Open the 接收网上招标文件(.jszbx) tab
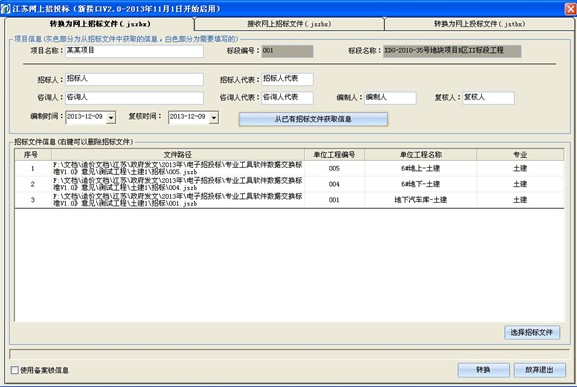Image resolution: width=577 pixels, height=387 pixels. [x=289, y=24]
